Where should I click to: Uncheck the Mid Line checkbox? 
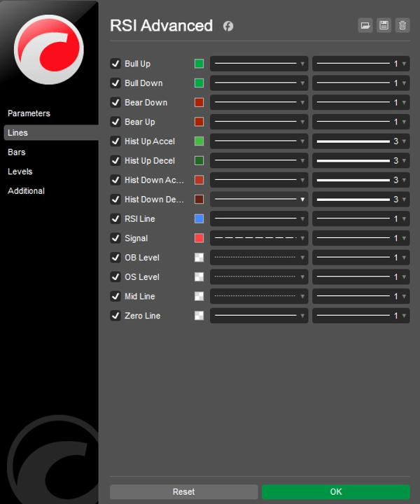click(115, 296)
